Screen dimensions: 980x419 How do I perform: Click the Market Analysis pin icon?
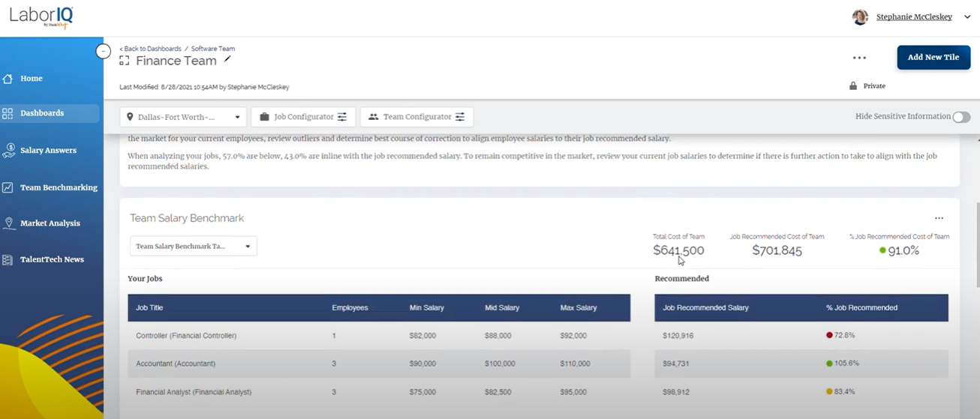tap(9, 223)
